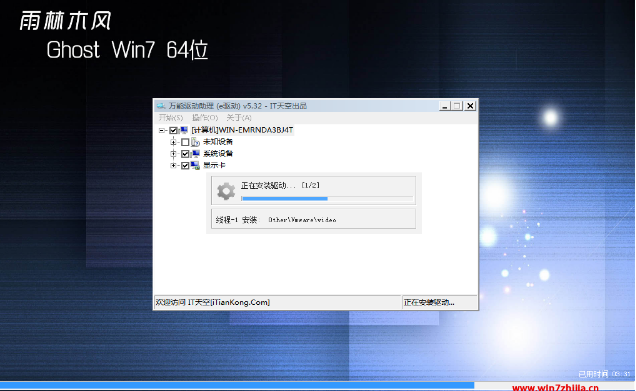This screenshot has height=391, width=636.
Task: Click the elapsed time 已用时间 indicator
Action: pyautogui.click(x=604, y=374)
